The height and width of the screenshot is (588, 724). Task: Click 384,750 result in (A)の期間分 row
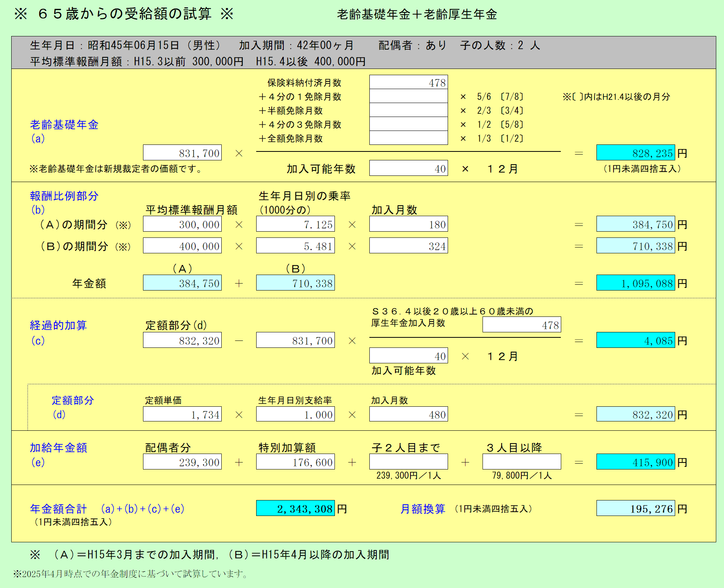click(636, 224)
